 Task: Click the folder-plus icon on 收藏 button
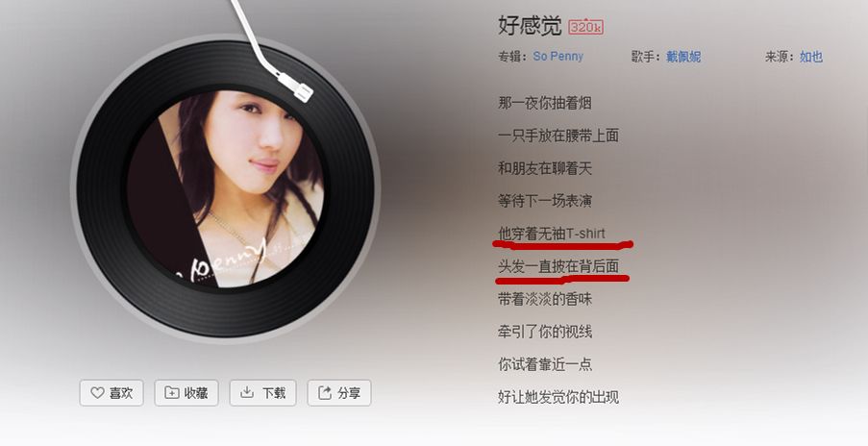coord(172,393)
